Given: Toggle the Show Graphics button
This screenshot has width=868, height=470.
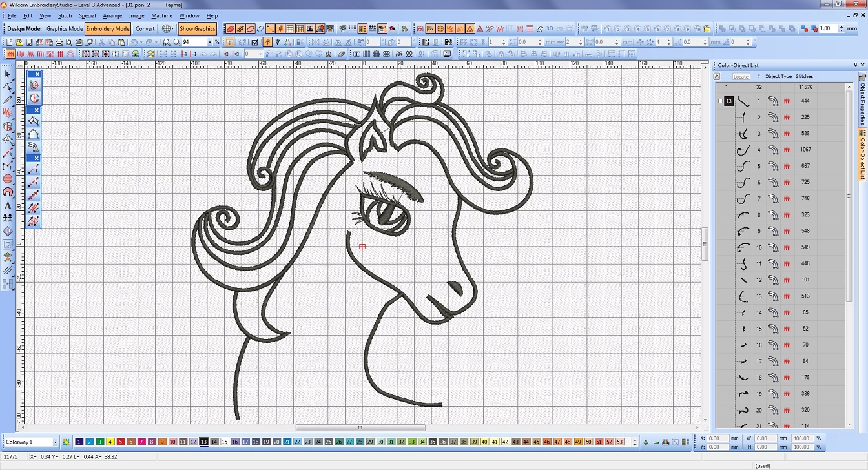Looking at the screenshot, I should 197,28.
